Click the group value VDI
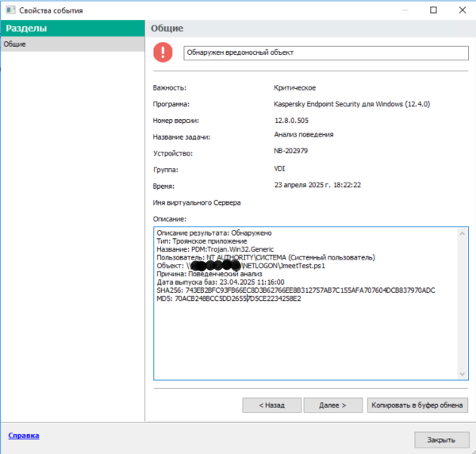 279,168
